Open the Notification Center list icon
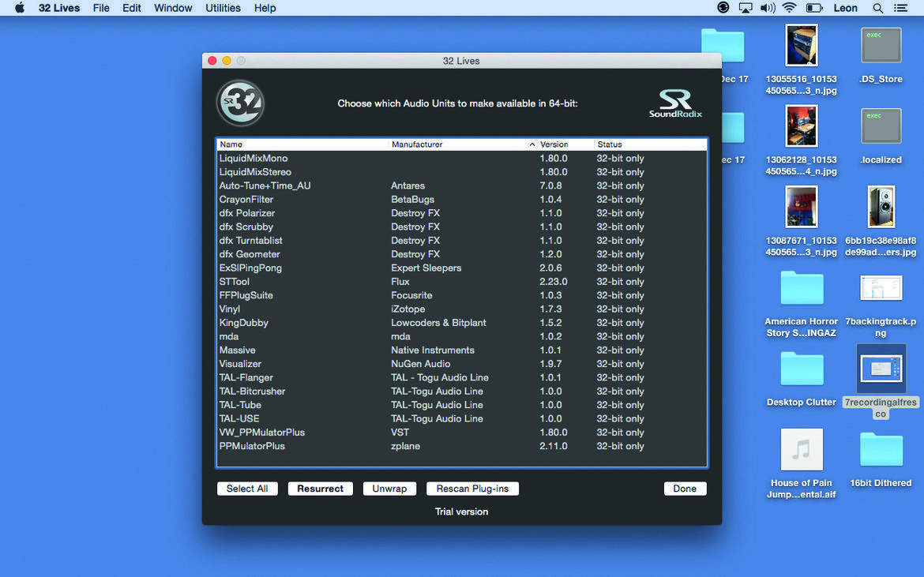The image size is (924, 577). [x=900, y=8]
